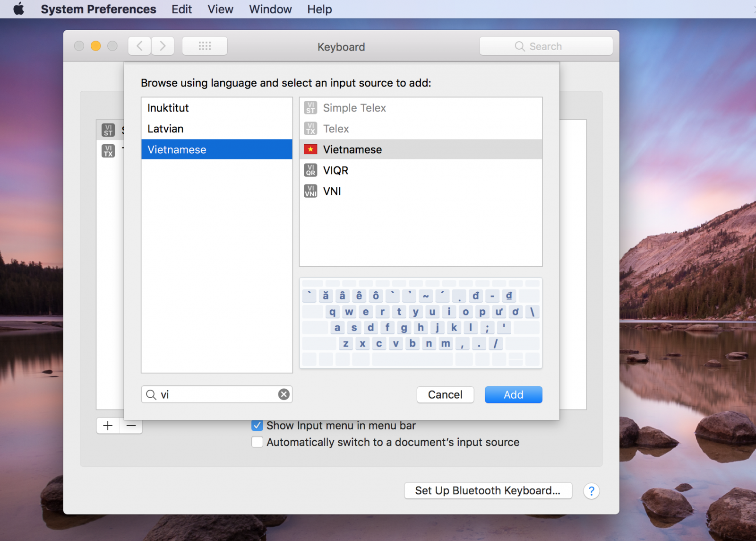This screenshot has height=541, width=756.
Task: Go back with the left chevron button
Action: (139, 46)
